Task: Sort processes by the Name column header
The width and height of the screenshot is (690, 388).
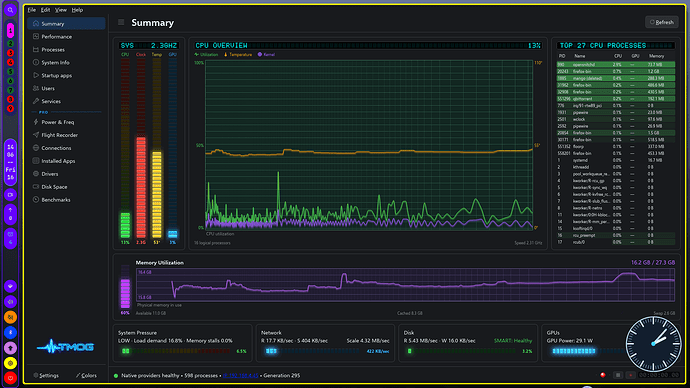Action: coord(580,56)
